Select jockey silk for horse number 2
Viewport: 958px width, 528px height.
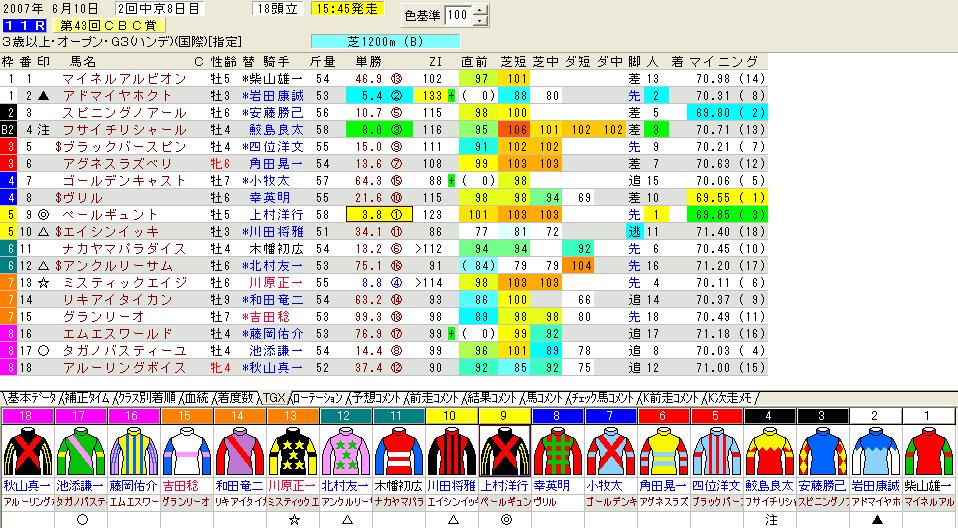877,452
